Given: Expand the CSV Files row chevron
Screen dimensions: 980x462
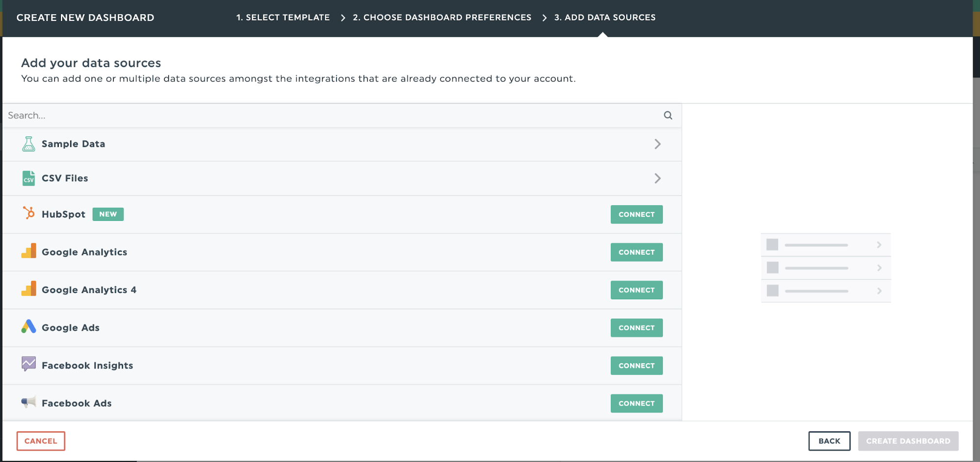Looking at the screenshot, I should (657, 178).
